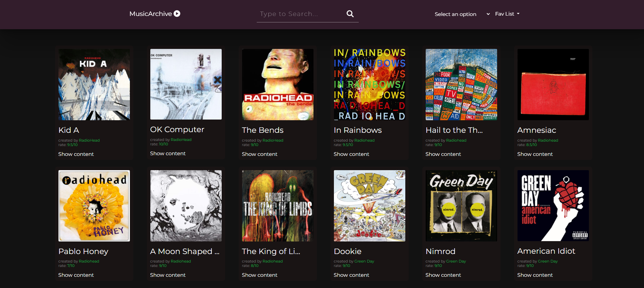Click the 7/10 rating under Pablo Honey
Screen dimensions: 644x288
[x=71, y=266]
